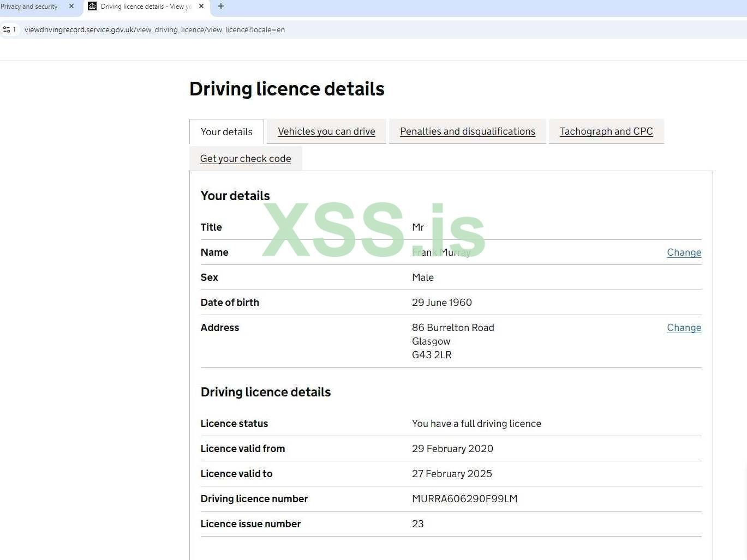Go to Get your check code tab
The image size is (747, 560).
(x=246, y=159)
